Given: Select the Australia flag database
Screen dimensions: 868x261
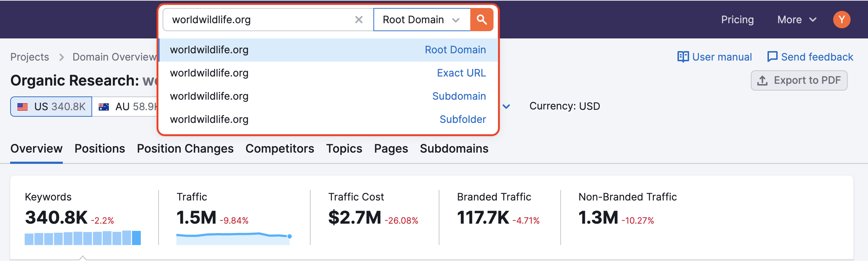Looking at the screenshot, I should click(x=104, y=107).
